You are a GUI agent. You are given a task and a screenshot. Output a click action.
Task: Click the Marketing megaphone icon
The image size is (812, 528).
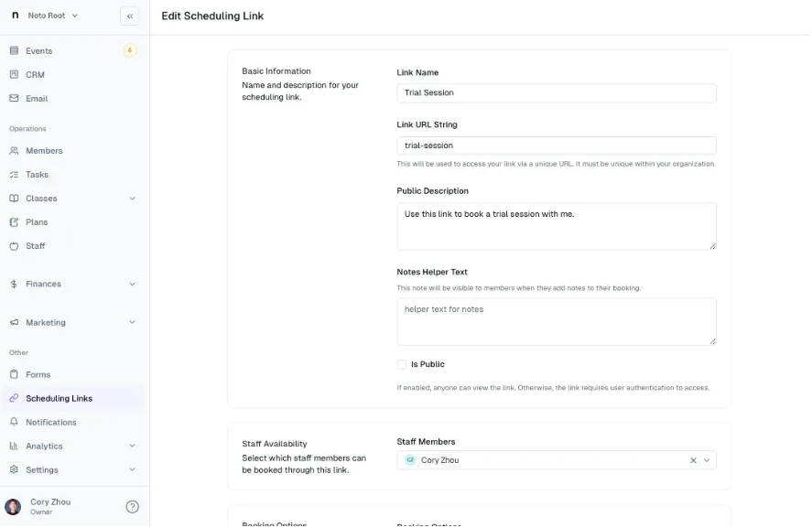point(14,322)
